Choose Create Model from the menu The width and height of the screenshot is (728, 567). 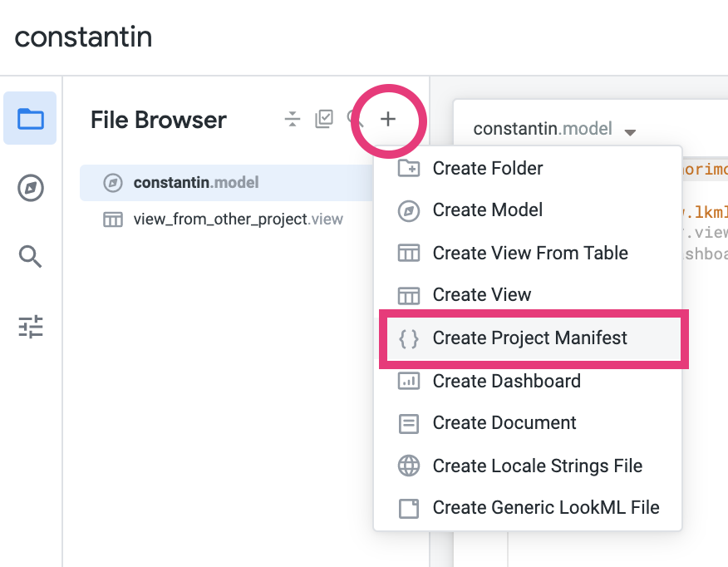(528, 210)
